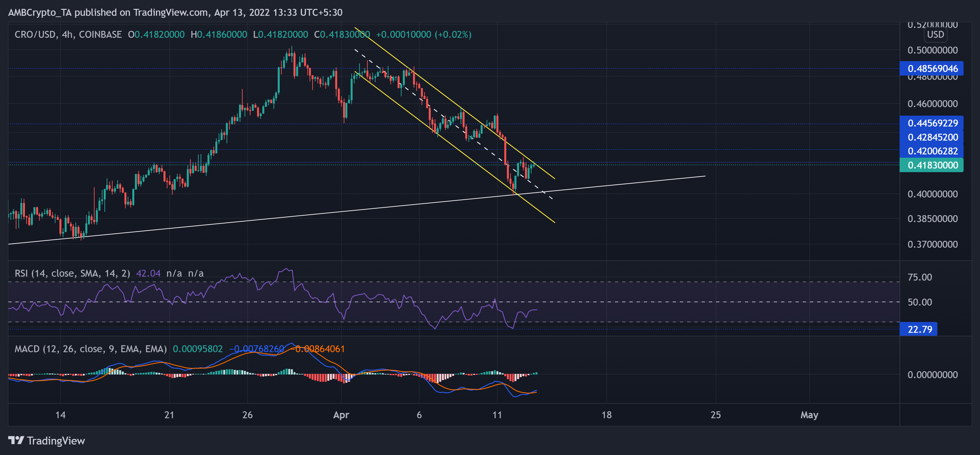
Task: Open the USD currency selector on price axis
Action: pyautogui.click(x=935, y=34)
